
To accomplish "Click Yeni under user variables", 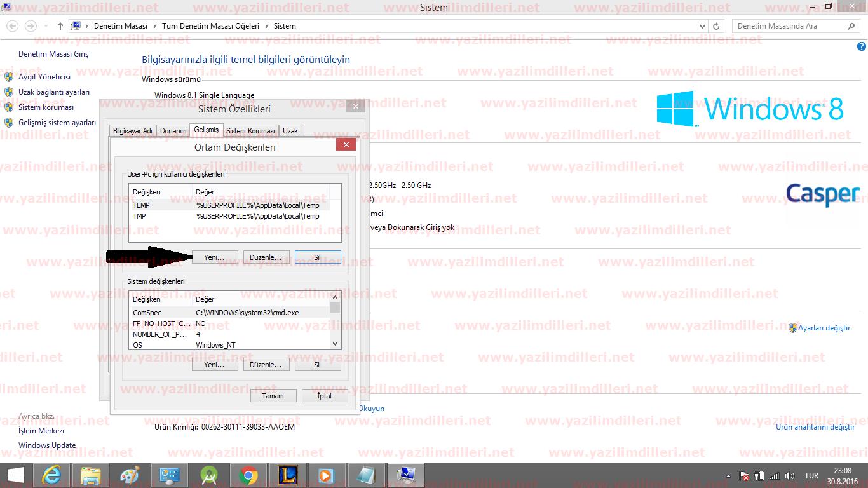I will pyautogui.click(x=215, y=257).
